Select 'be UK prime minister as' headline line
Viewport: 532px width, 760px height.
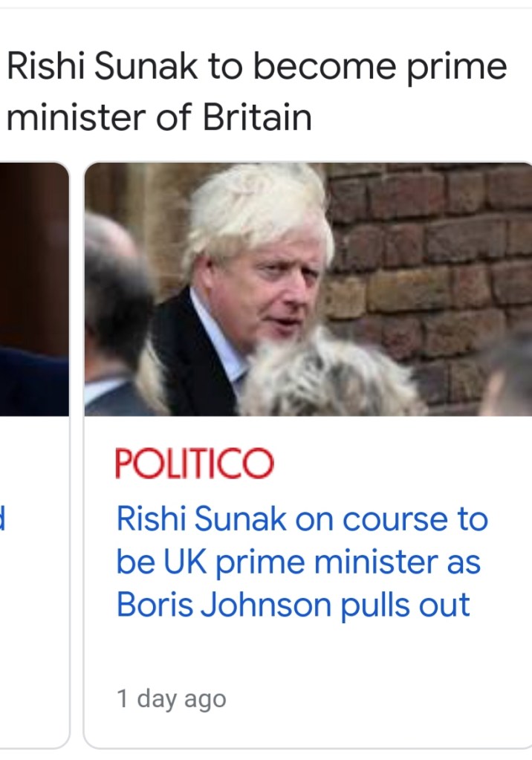(x=298, y=562)
